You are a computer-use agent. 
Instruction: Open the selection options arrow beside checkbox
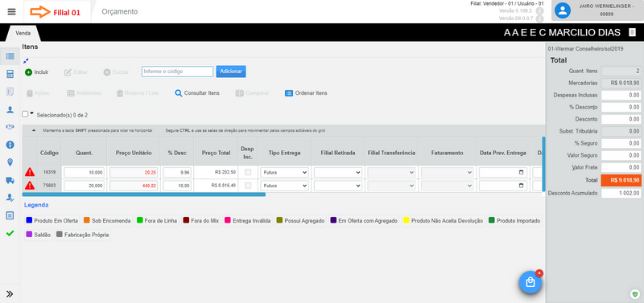[x=32, y=113]
